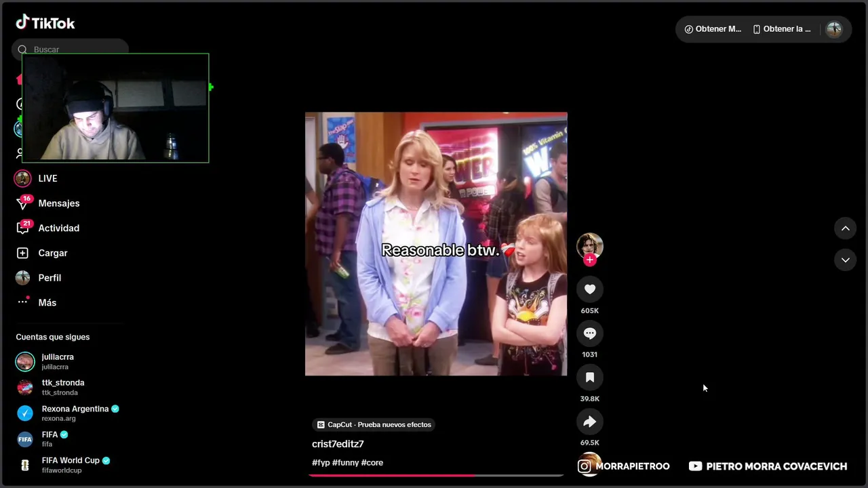Follow the creator with the red plus button
Image resolution: width=868 pixels, height=488 pixels.
[x=590, y=260]
